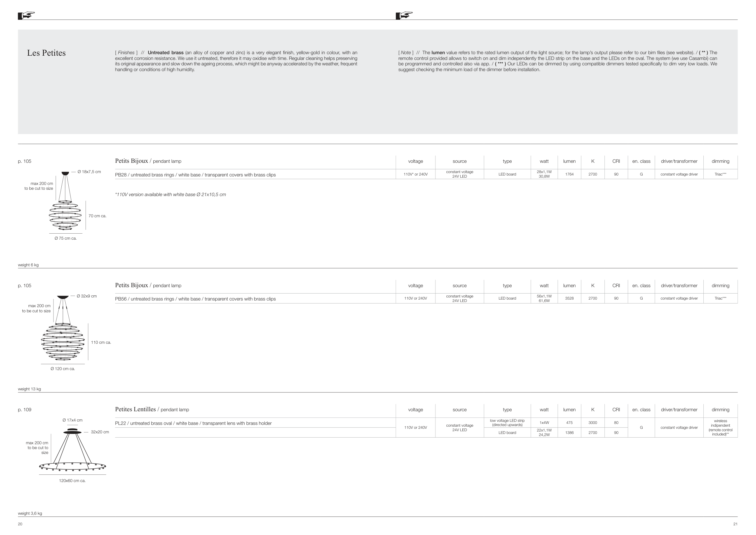756x535 pixels.
Task: Click the first table's dimming column header
Action: pos(720,161)
